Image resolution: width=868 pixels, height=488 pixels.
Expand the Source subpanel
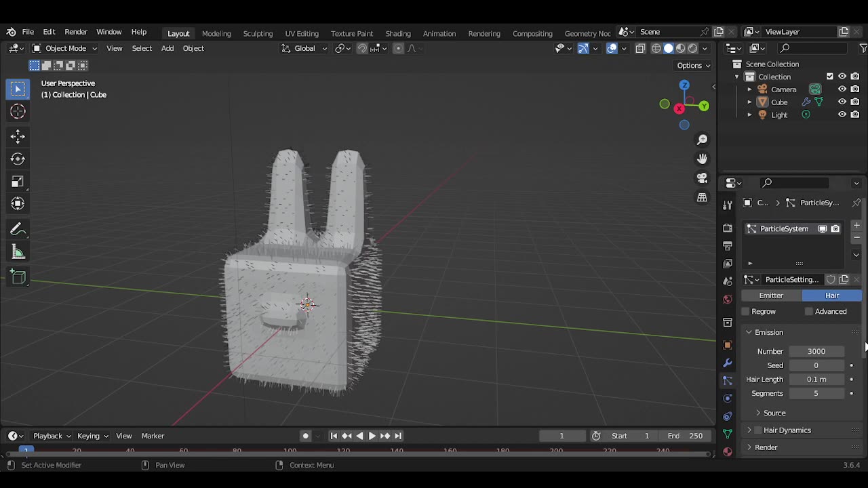point(774,413)
